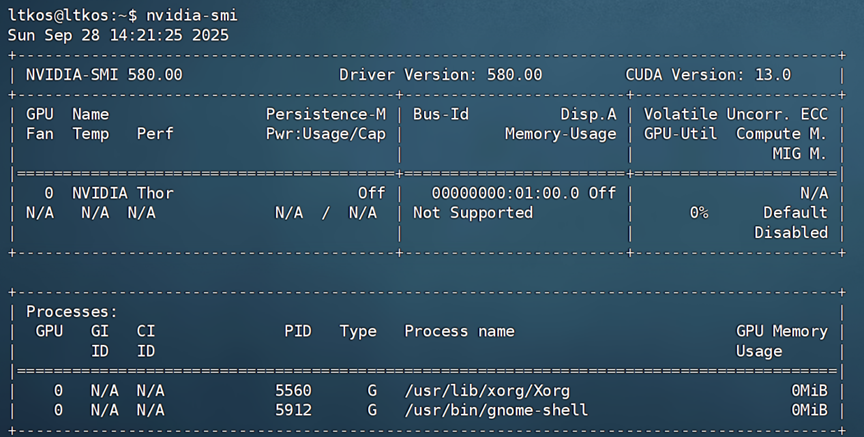
Task: Click the date line Sun Sep 28
Action: pyautogui.click(x=118, y=35)
